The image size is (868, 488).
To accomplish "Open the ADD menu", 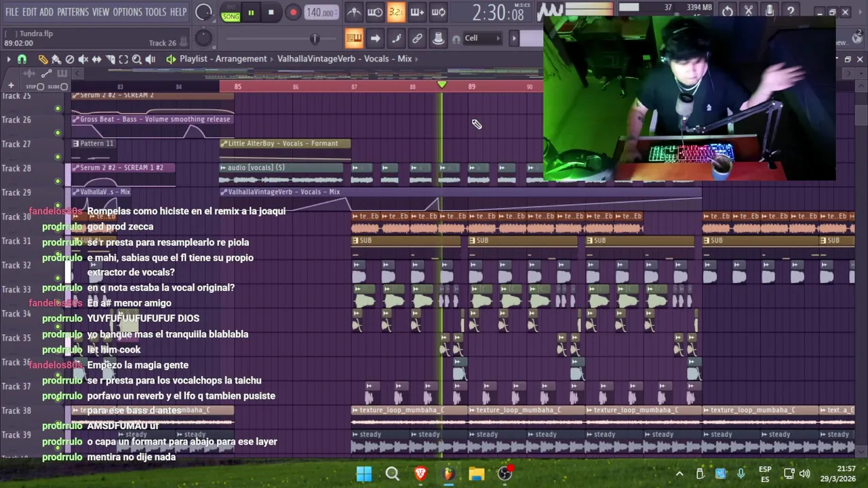I will (x=46, y=12).
